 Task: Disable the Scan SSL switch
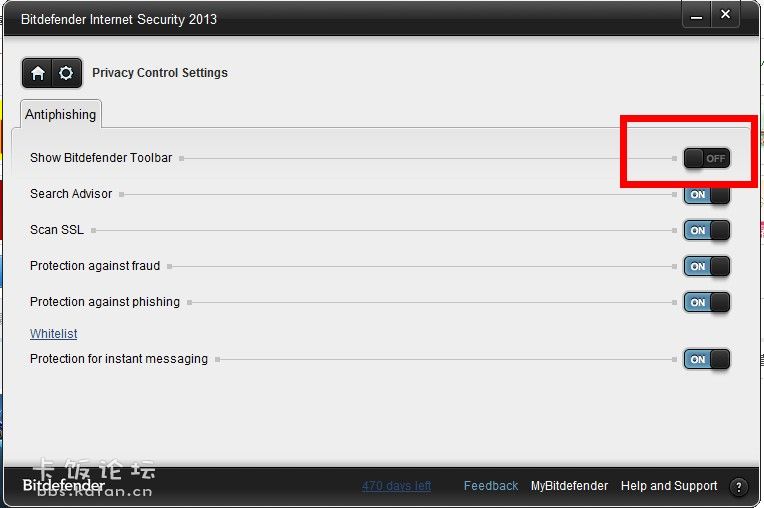click(x=706, y=230)
